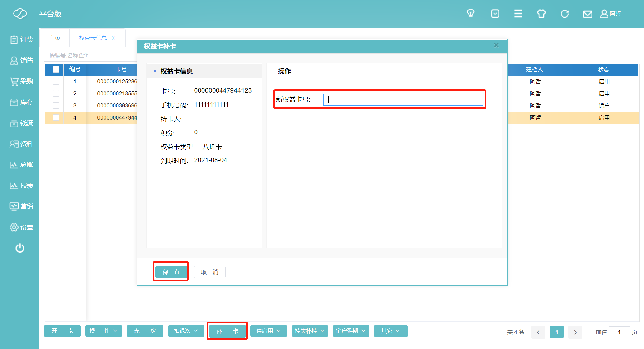Click the power logout icon in sidebar
Screen dimensions: 644x349
[x=20, y=248]
